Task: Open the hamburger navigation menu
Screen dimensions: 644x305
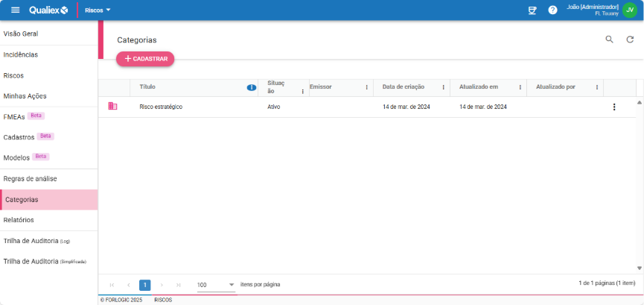Action: tap(15, 10)
